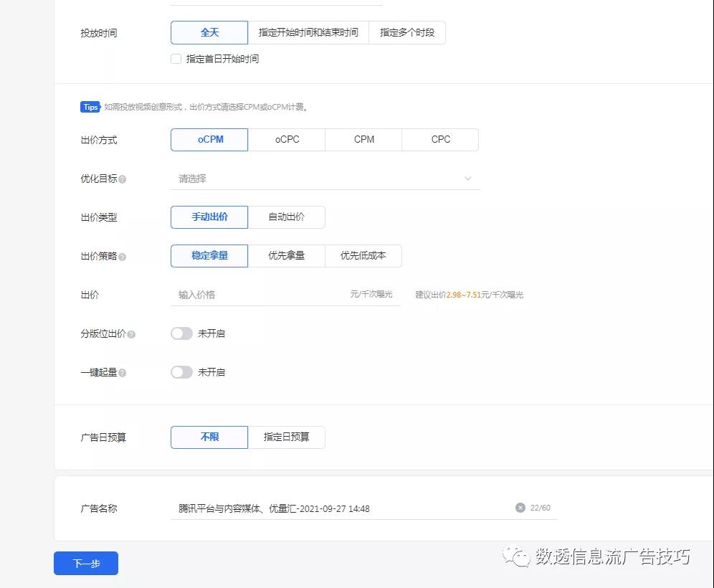
Task: Select 全天 delivery time option
Action: (209, 32)
